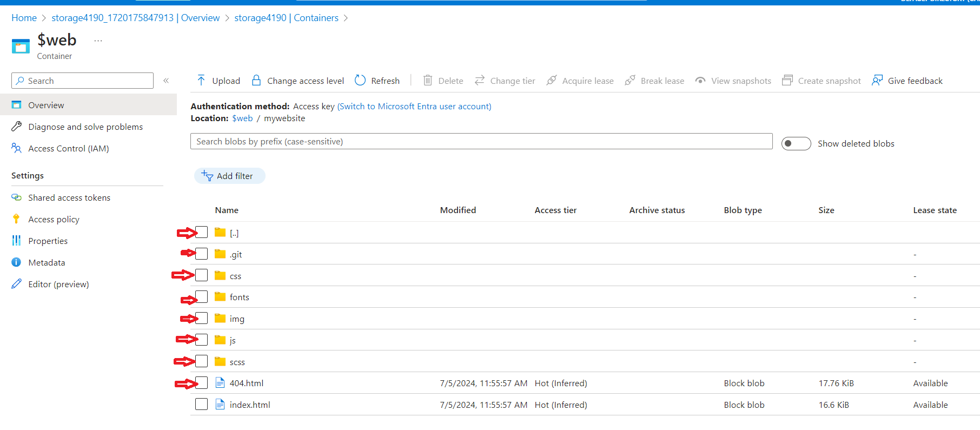Click Search blobs by prefix field
This screenshot has height=430, width=980.
pos(481,141)
